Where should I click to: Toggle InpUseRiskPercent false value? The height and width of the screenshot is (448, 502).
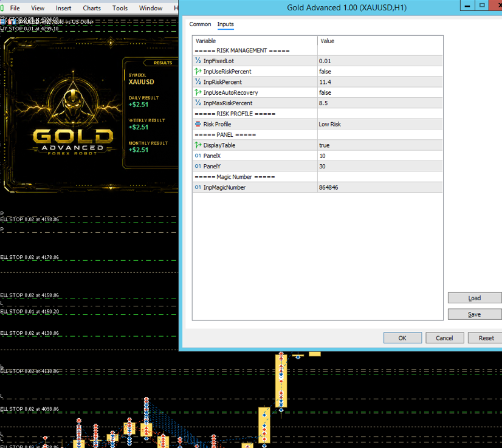point(380,71)
